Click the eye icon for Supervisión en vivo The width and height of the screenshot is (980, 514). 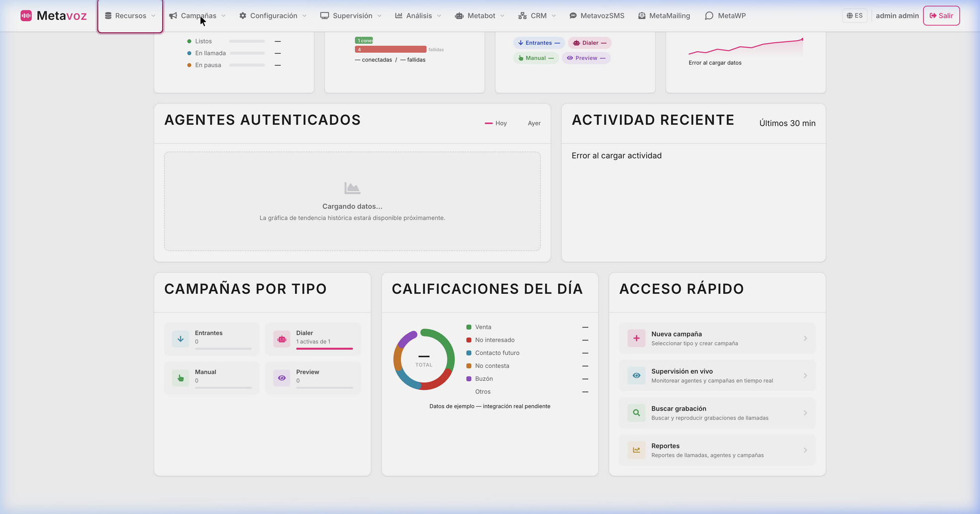tap(636, 376)
